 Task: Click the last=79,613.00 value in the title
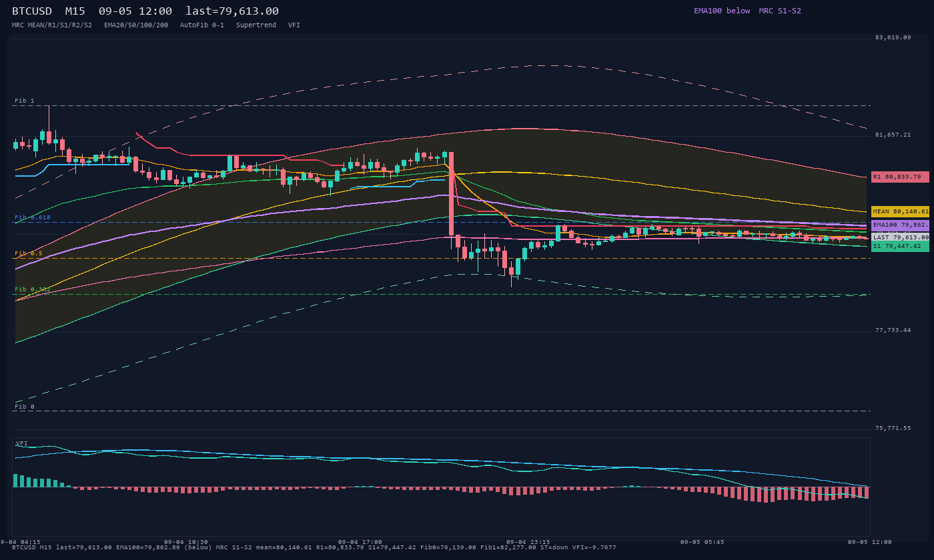pos(232,11)
